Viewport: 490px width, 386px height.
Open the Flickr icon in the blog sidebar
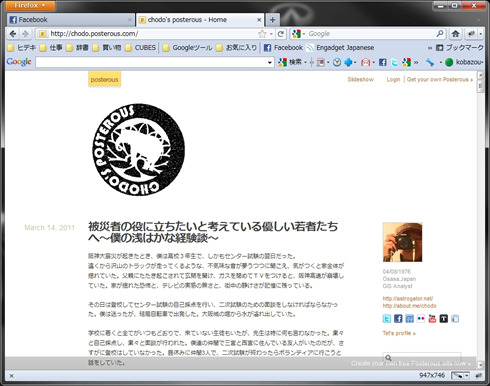421,319
